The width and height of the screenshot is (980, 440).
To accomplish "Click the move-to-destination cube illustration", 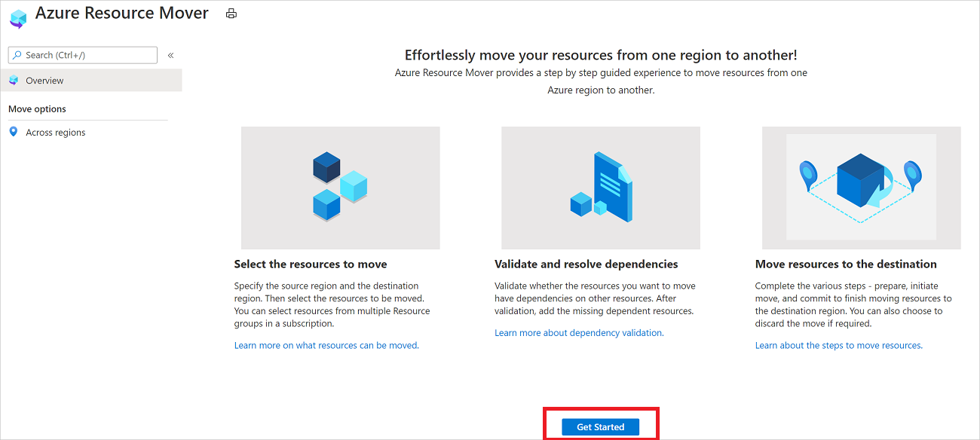I will pos(862,188).
